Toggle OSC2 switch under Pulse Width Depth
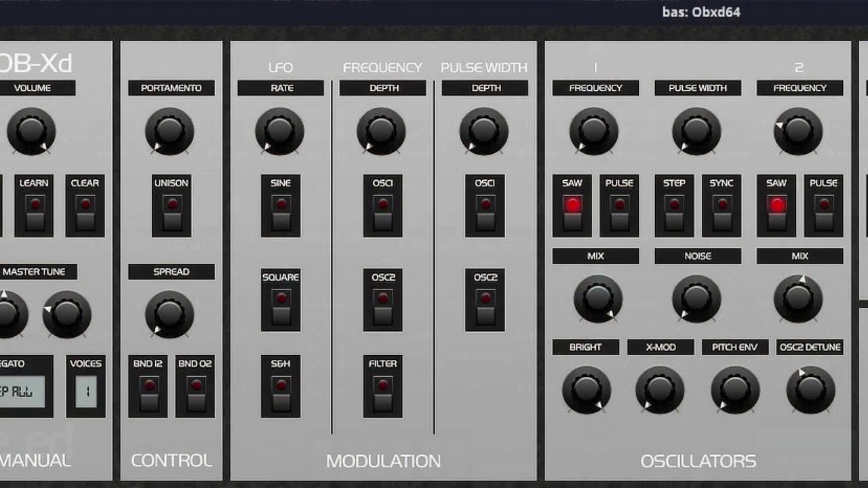 pyautogui.click(x=485, y=307)
